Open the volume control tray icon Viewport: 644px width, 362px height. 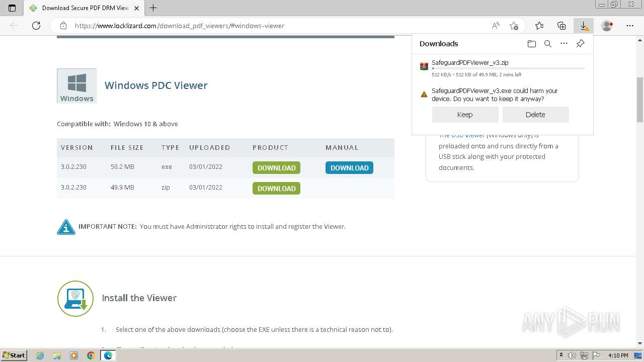coord(572,355)
